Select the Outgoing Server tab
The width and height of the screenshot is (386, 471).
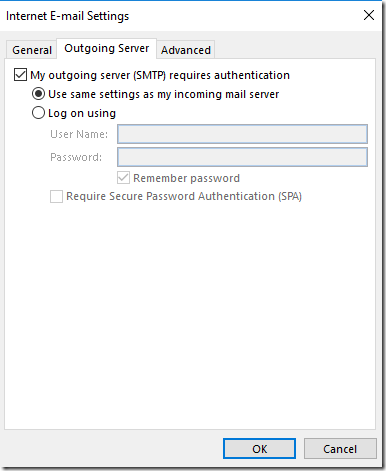[107, 48]
